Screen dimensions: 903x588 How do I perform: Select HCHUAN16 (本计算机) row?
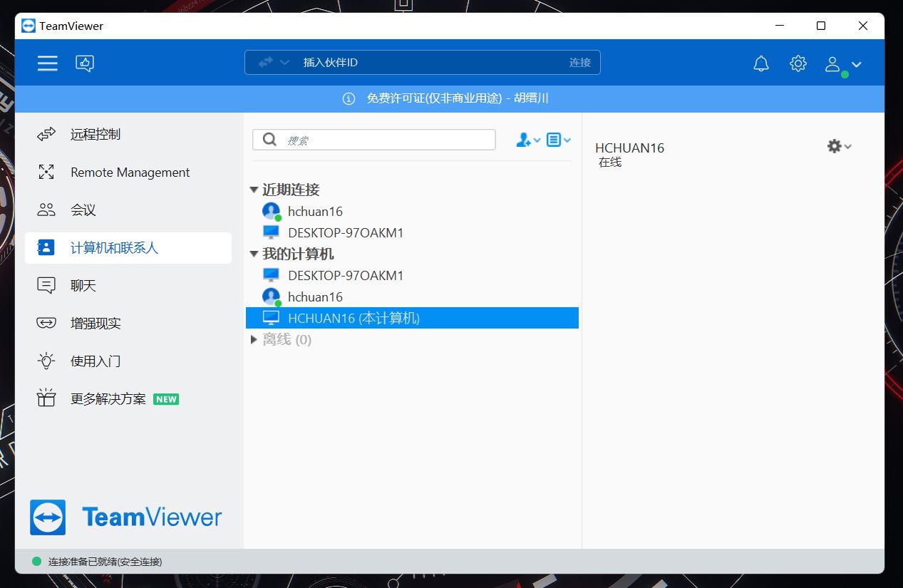click(x=412, y=318)
